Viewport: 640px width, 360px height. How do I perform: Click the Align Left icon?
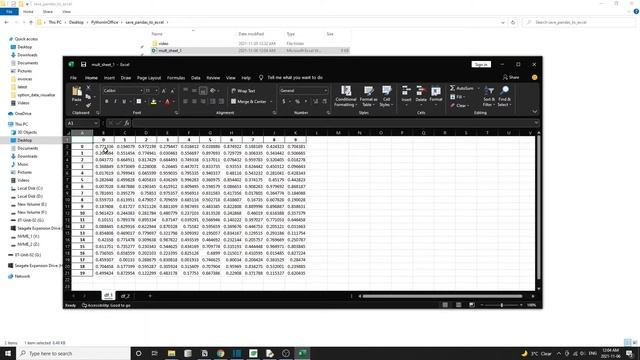[x=185, y=101]
